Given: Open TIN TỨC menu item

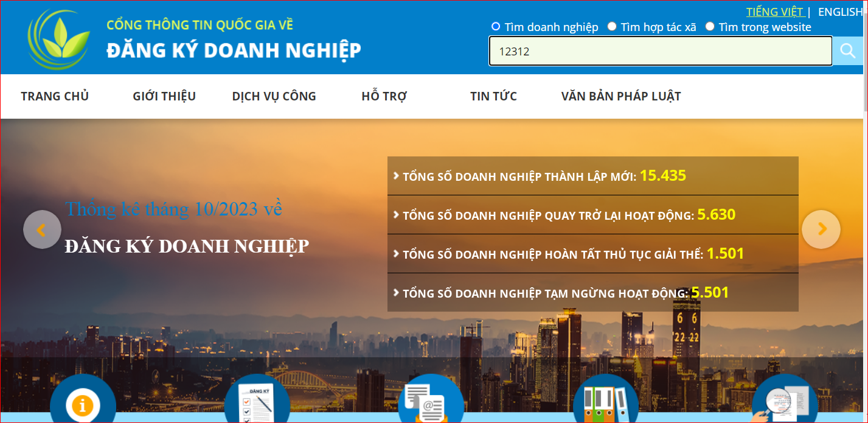Looking at the screenshot, I should pyautogui.click(x=493, y=96).
